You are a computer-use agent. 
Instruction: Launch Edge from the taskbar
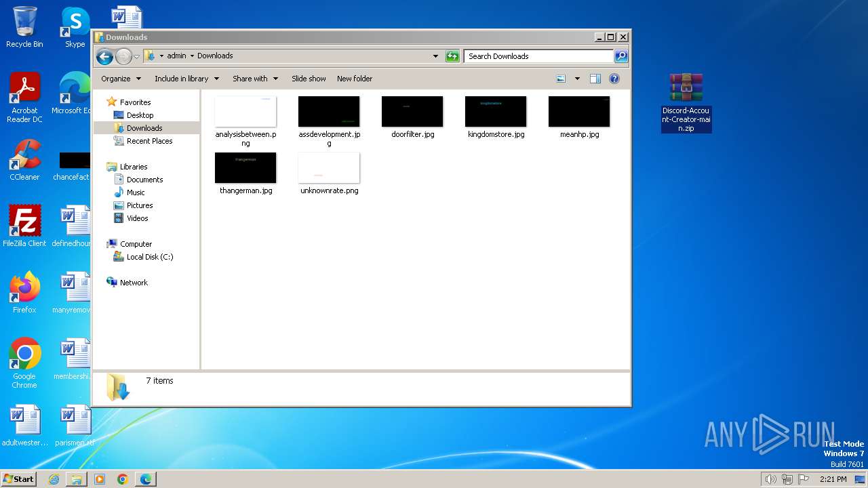[146, 479]
